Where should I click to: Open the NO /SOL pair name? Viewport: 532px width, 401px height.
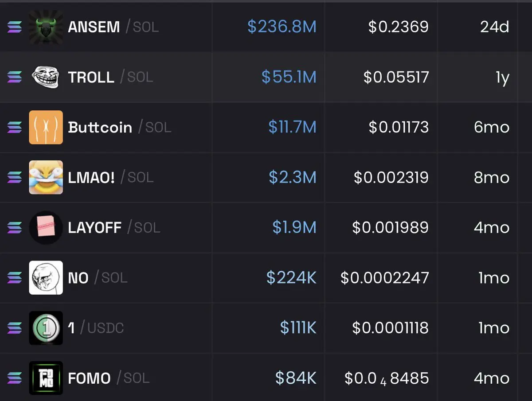coord(98,278)
